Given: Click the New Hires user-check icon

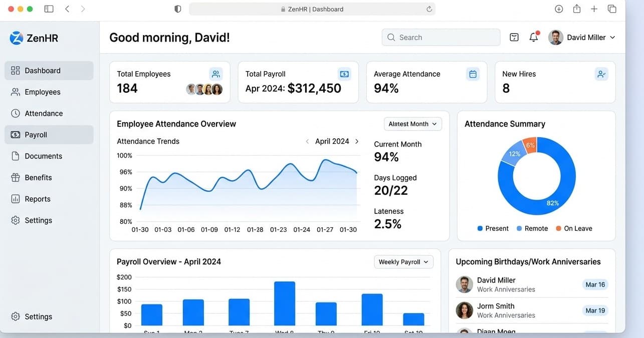Looking at the screenshot, I should click(x=601, y=74).
